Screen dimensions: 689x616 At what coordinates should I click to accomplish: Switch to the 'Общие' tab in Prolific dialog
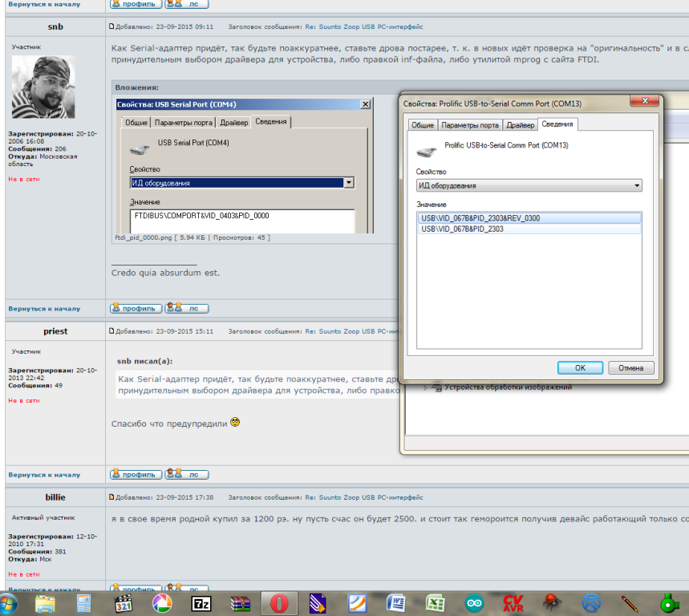pos(422,125)
